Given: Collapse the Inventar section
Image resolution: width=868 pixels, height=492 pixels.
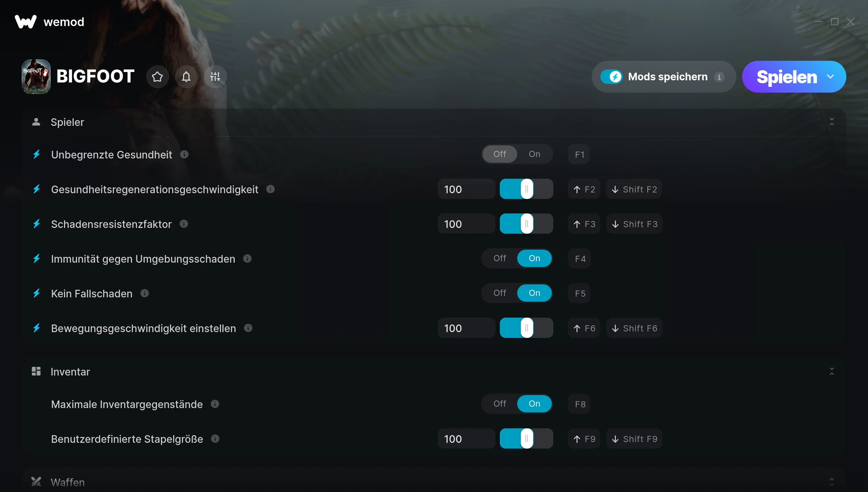Looking at the screenshot, I should tap(832, 372).
